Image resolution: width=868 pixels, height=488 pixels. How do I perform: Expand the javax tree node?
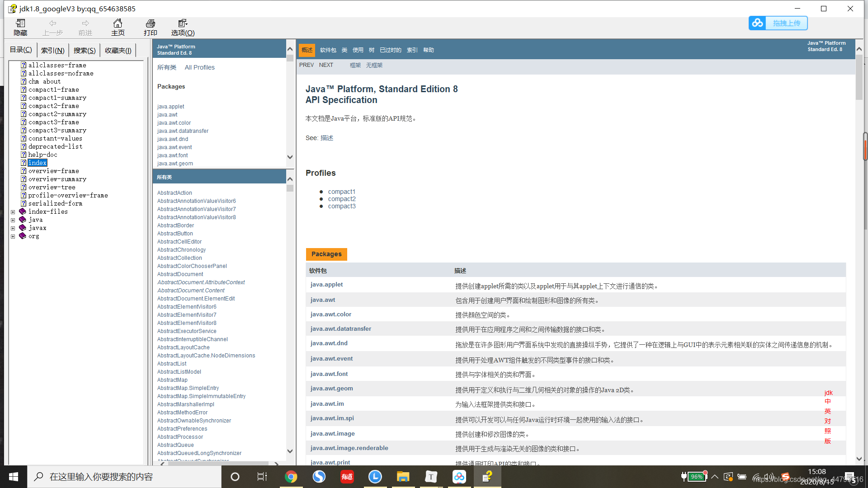(13, 228)
